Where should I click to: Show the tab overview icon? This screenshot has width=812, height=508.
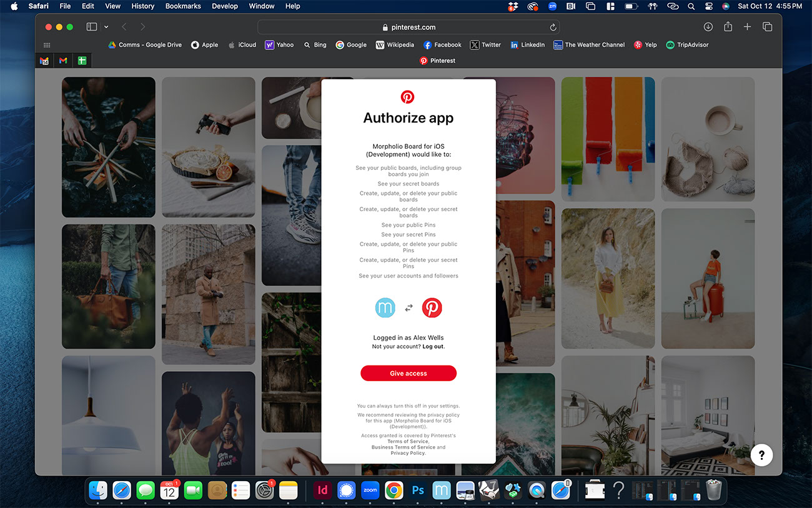[767, 27]
